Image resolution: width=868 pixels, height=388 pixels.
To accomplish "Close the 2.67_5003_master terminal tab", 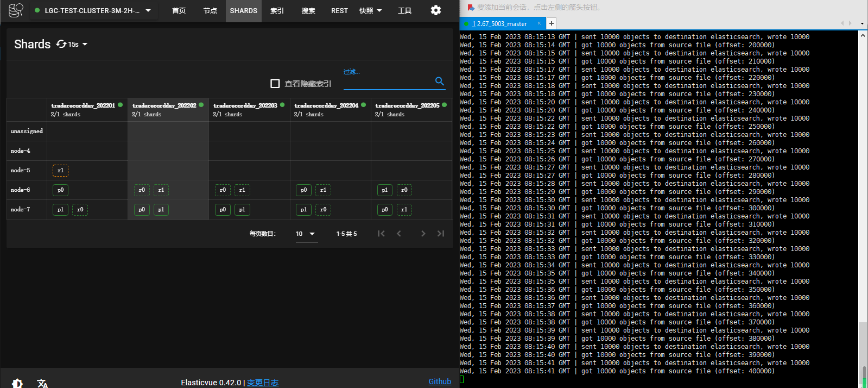I will 539,23.
